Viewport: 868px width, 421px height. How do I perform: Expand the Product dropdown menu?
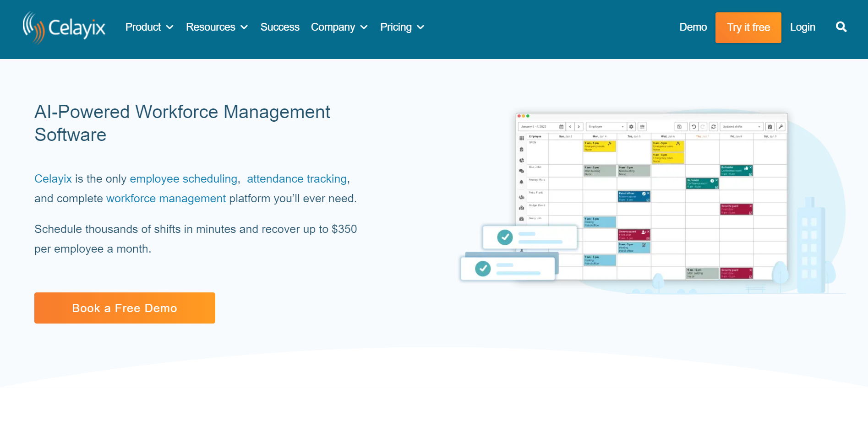tap(149, 27)
